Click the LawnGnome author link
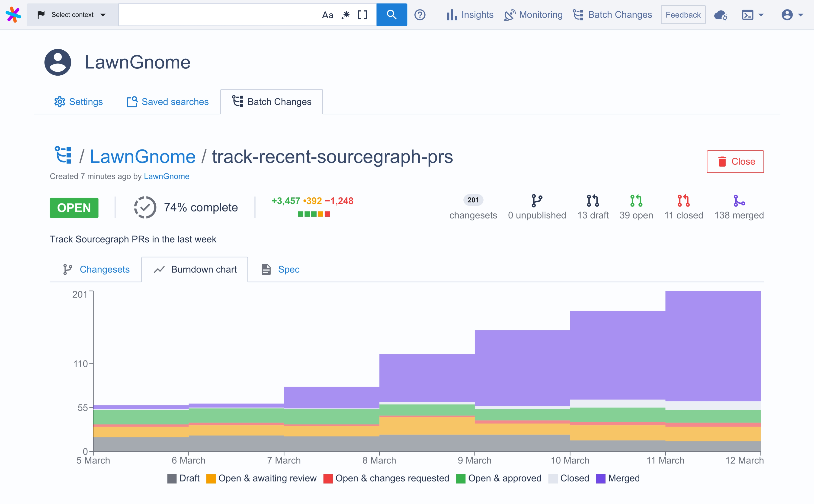This screenshot has width=814, height=504. click(167, 176)
